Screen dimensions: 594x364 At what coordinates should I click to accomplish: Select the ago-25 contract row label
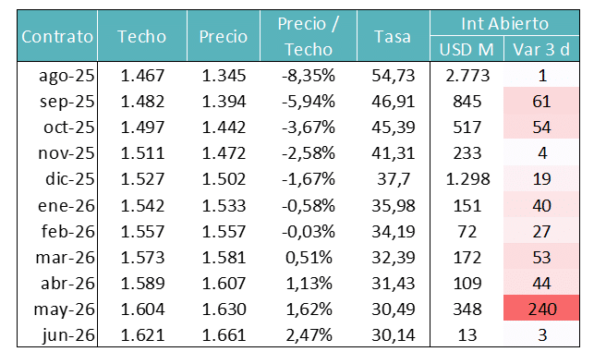tap(67, 76)
